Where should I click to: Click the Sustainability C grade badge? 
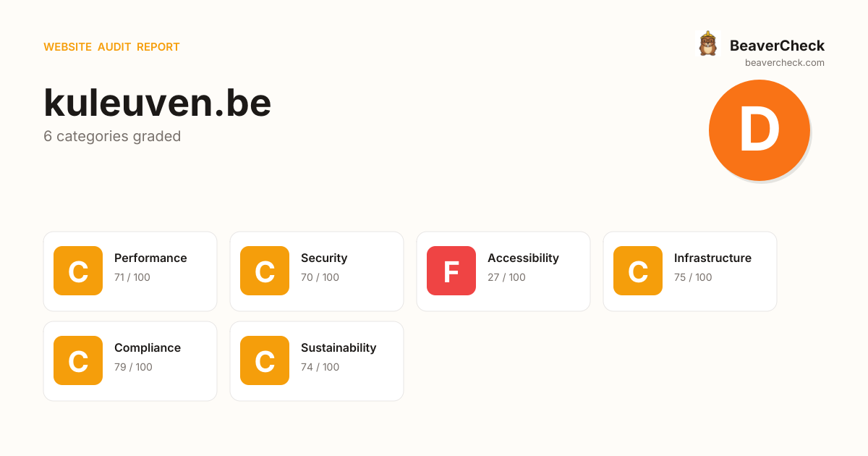tap(265, 360)
